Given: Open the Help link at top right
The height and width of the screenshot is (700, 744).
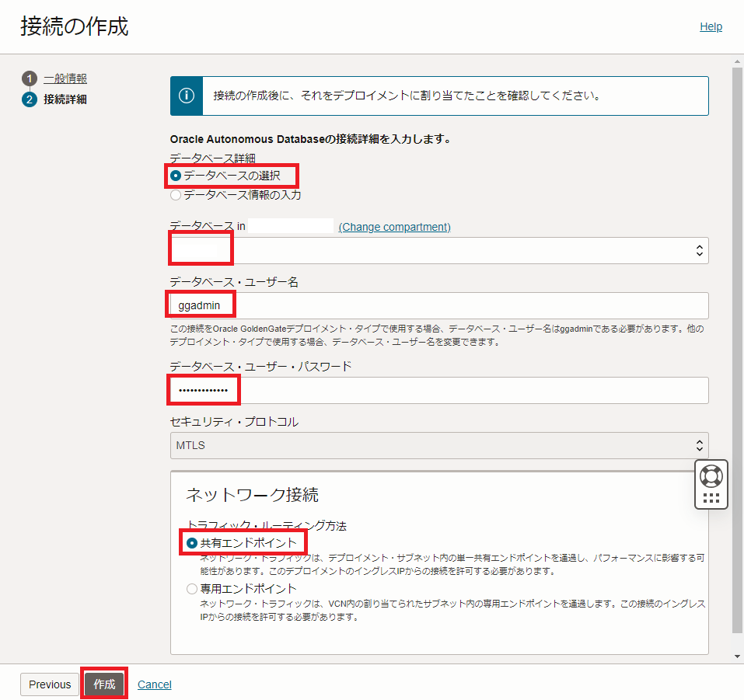Looking at the screenshot, I should (x=711, y=26).
